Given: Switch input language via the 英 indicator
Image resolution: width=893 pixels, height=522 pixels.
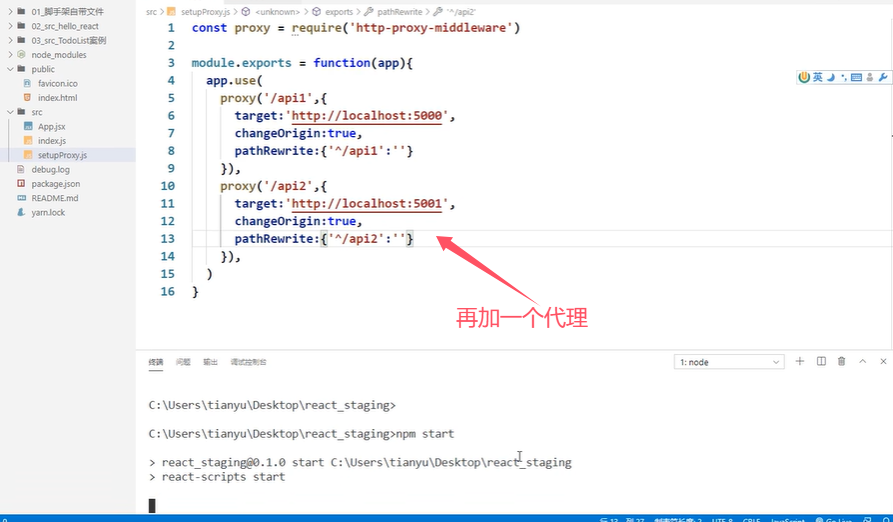Looking at the screenshot, I should 818,77.
